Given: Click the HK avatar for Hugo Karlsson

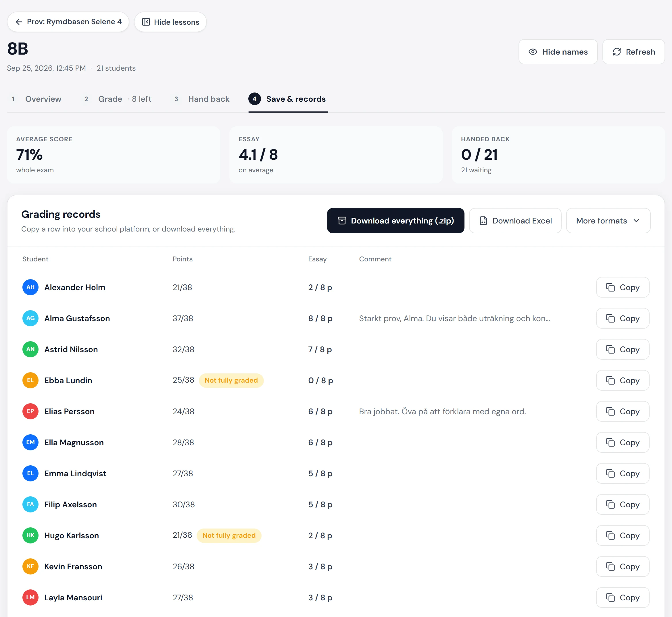Looking at the screenshot, I should pos(30,535).
